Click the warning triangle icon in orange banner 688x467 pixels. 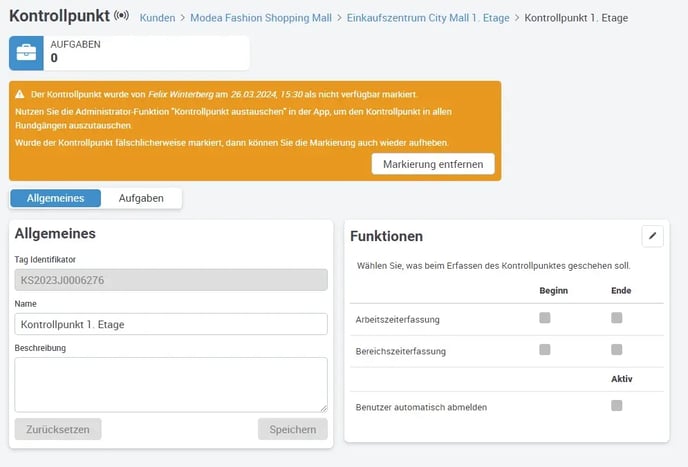coord(20,94)
